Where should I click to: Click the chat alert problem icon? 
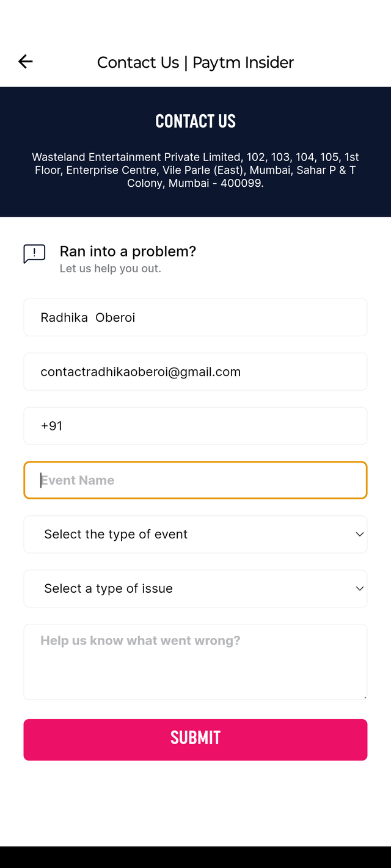point(34,253)
